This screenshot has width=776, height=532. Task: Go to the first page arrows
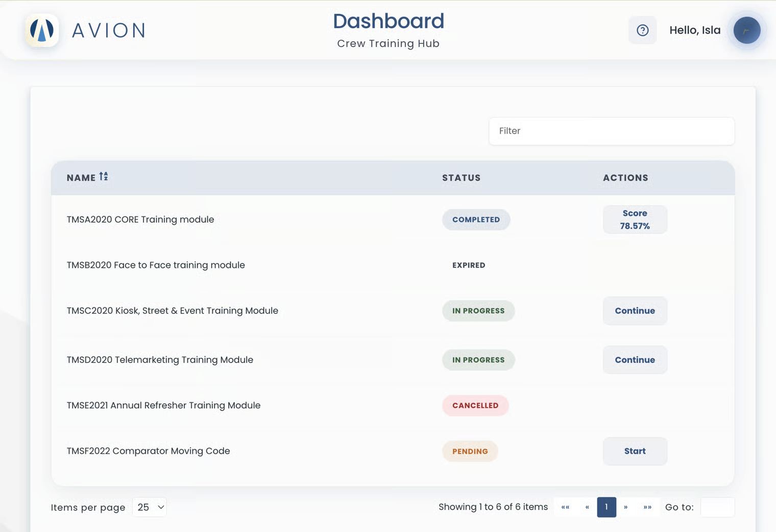click(x=565, y=507)
